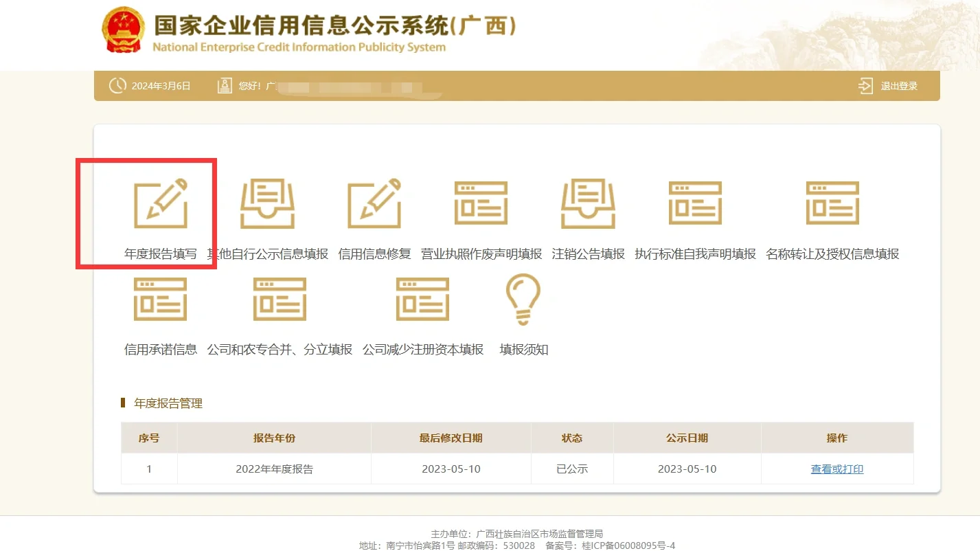Click the 最后修改日期 column header
Image resolution: width=980 pixels, height=551 pixels.
(451, 438)
